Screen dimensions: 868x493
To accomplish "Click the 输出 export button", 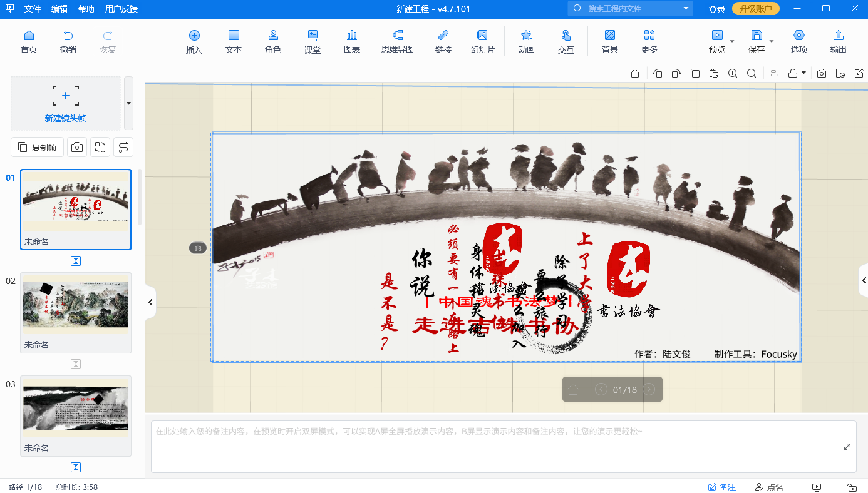I will click(x=839, y=42).
